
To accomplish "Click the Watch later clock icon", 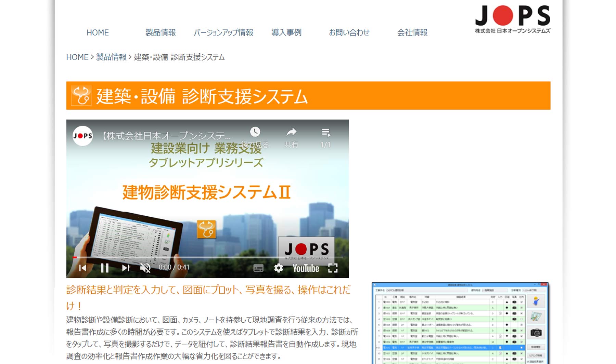I will point(255,132).
